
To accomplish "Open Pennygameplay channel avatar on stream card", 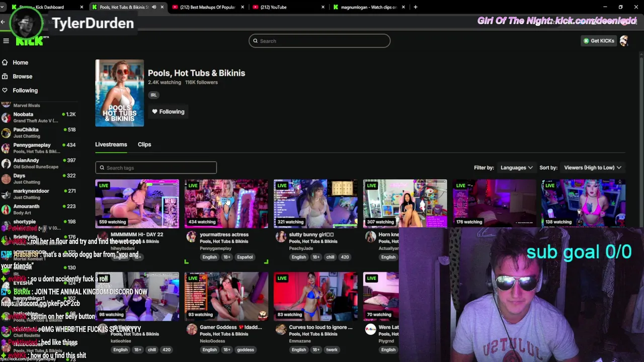I will point(191,237).
